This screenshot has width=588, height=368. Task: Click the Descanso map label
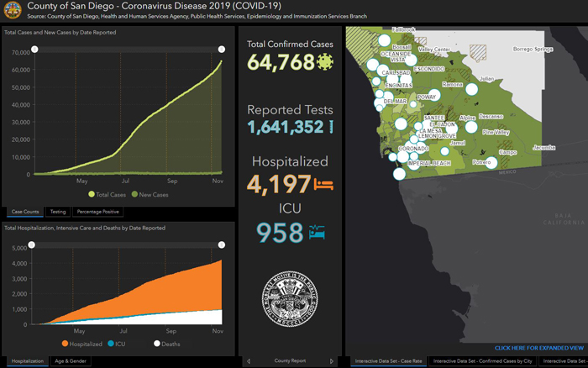(x=491, y=116)
